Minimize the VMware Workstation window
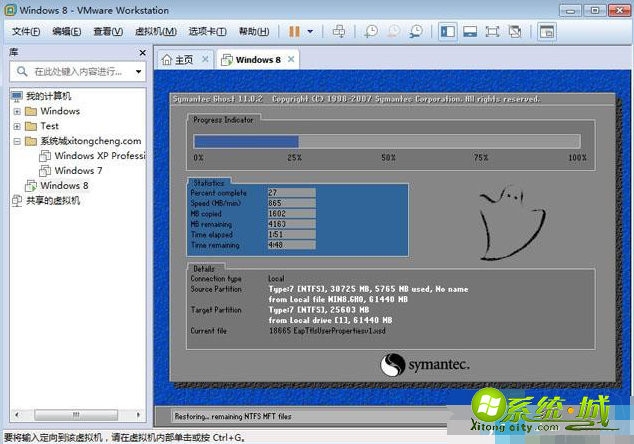The width and height of the screenshot is (634, 444). 571,11
